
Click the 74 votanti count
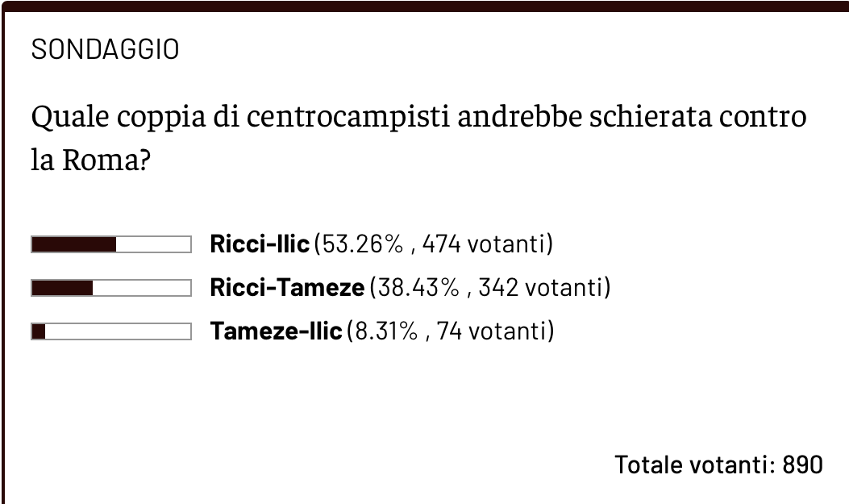click(x=495, y=331)
